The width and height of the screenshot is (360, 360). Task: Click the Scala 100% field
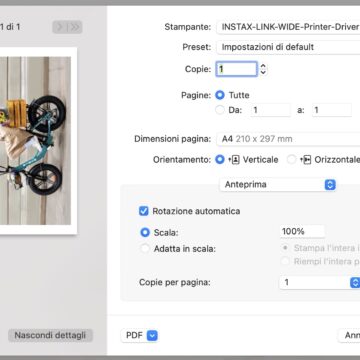302,231
